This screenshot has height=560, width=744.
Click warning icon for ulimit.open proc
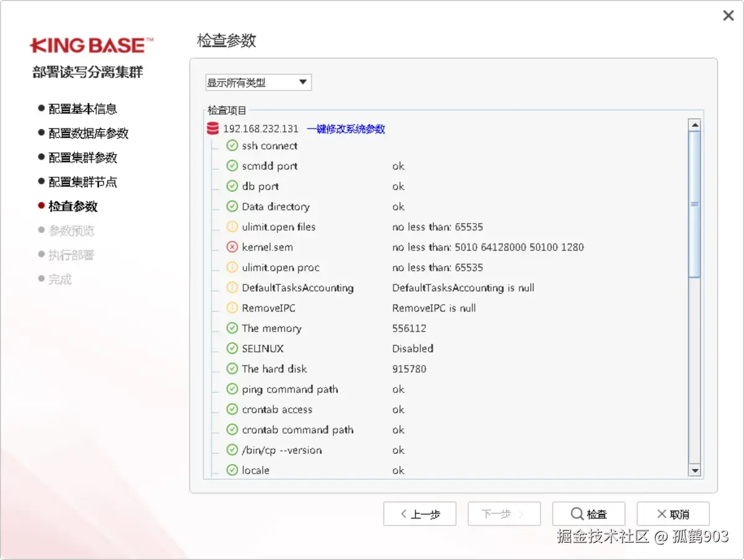tap(232, 268)
